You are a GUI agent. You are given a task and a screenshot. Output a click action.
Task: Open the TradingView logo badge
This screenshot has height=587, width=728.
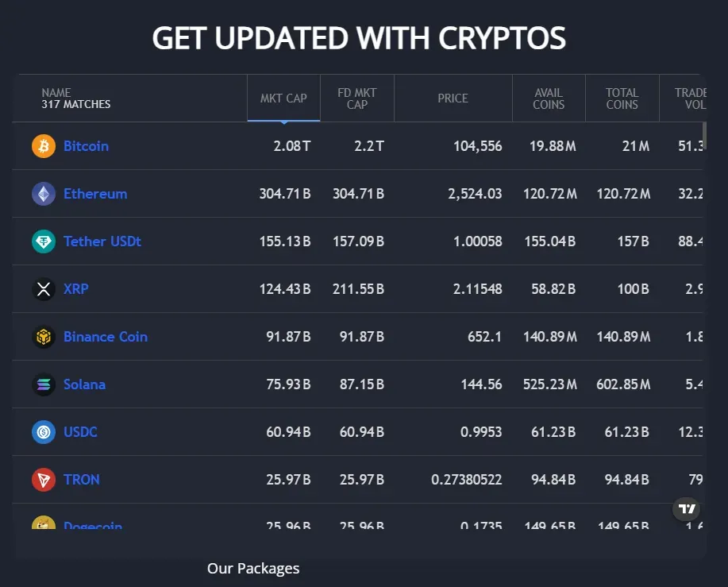click(x=688, y=509)
